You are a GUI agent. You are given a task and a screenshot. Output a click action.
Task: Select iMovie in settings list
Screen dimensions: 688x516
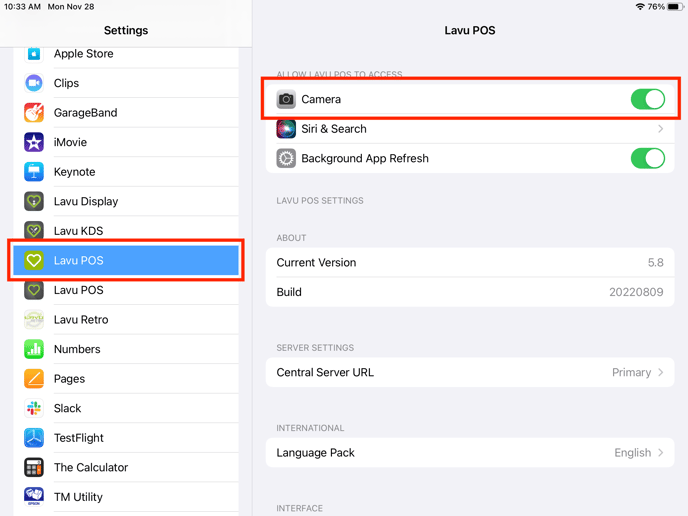(126, 142)
